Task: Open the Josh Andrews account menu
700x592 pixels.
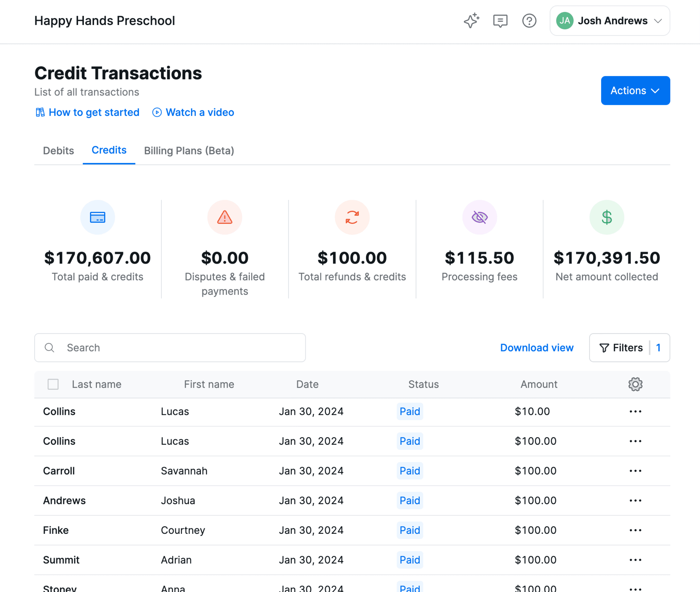Action: point(609,21)
